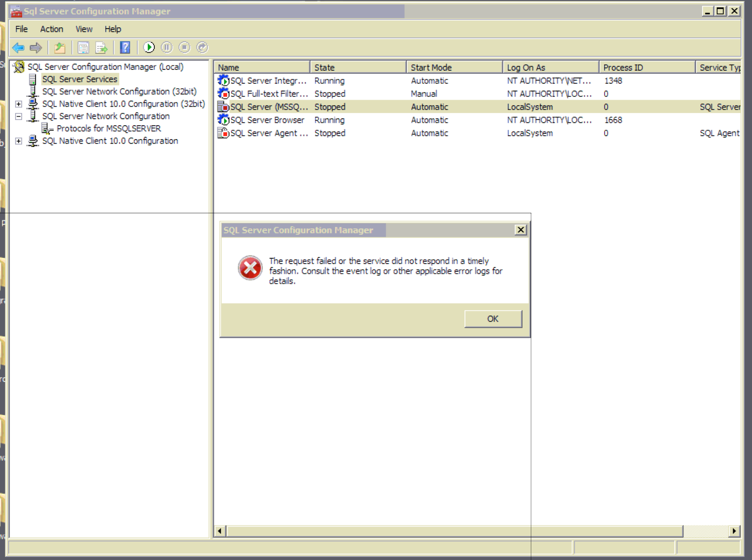Select Protocols for MSSQLSERVER in the tree
This screenshot has height=560, width=752.
(x=109, y=128)
